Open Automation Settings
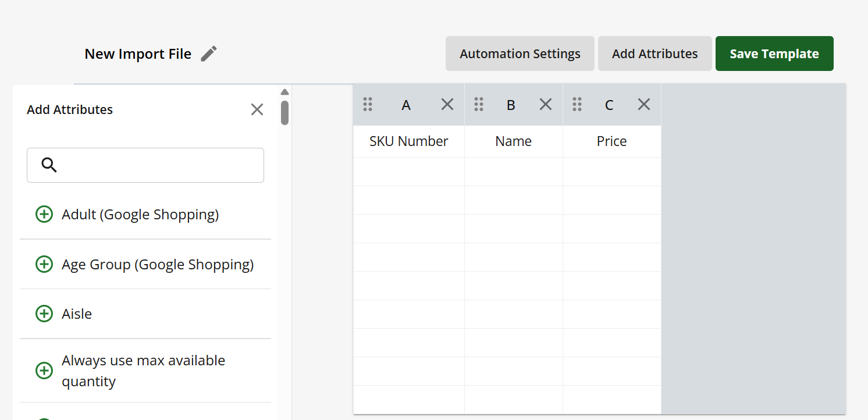 (x=520, y=54)
